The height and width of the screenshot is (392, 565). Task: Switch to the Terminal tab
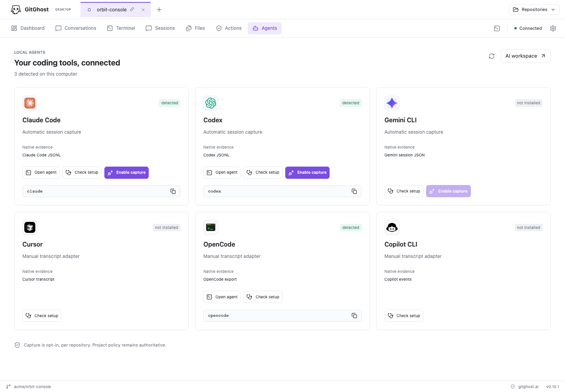point(121,28)
